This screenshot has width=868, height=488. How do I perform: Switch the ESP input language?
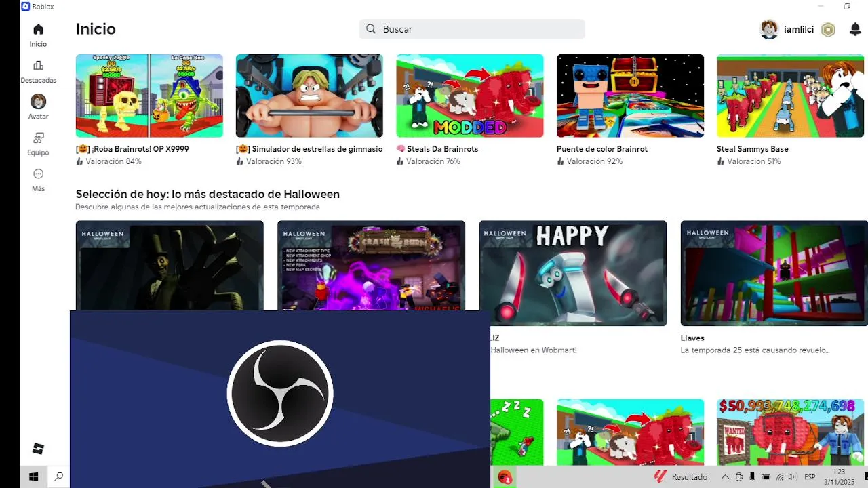(810, 477)
